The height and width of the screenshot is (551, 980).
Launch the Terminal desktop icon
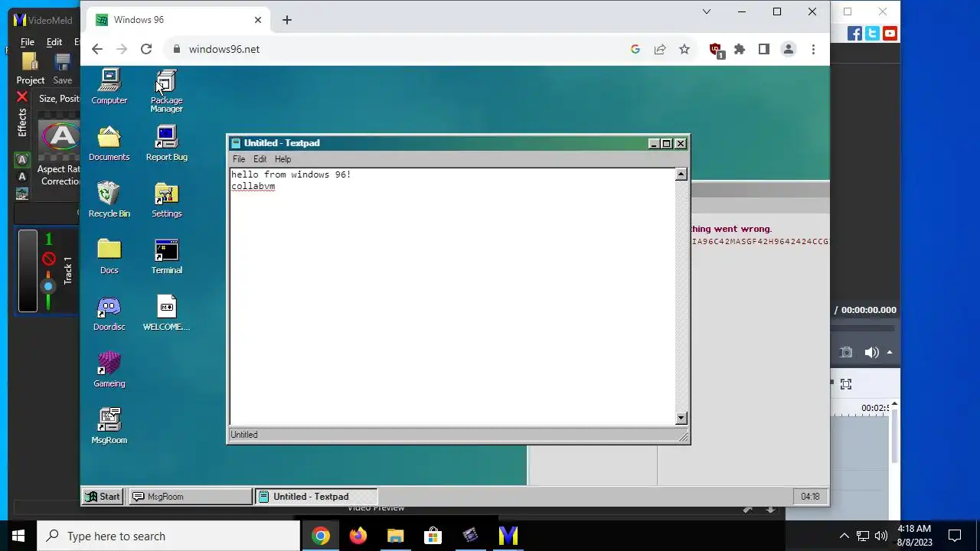(166, 256)
